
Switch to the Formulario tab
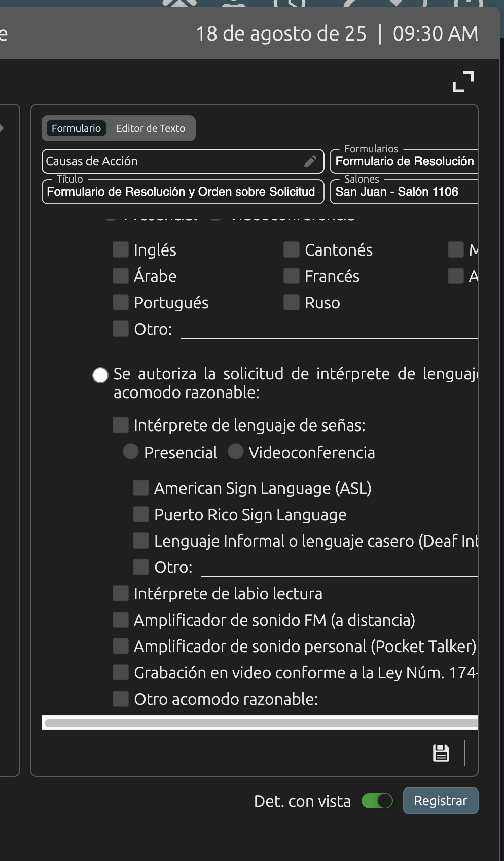tap(76, 128)
